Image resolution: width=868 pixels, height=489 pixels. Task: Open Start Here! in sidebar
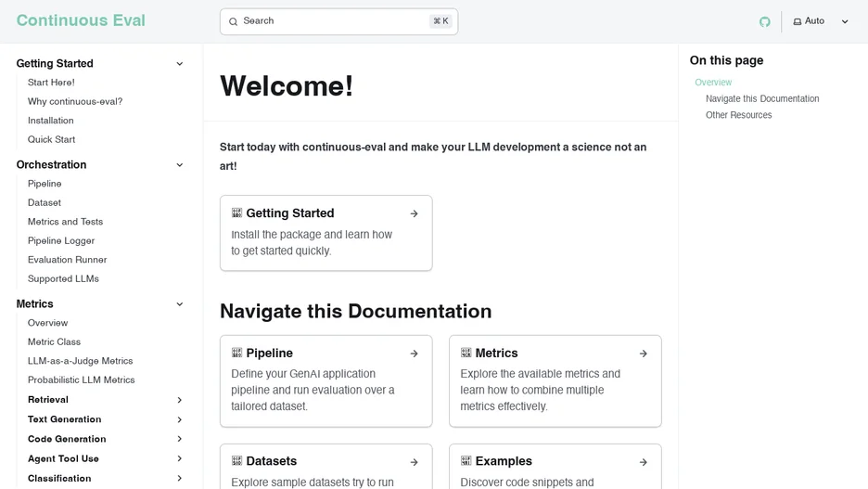point(51,83)
